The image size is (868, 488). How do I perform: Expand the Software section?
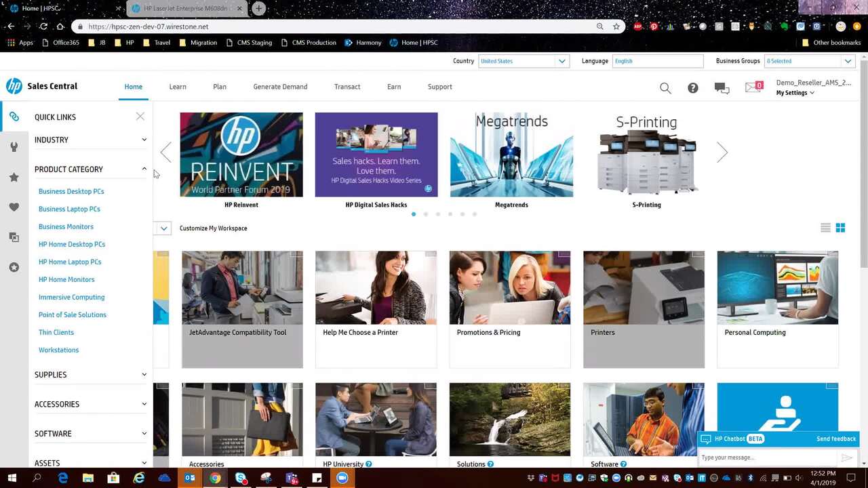tap(90, 434)
